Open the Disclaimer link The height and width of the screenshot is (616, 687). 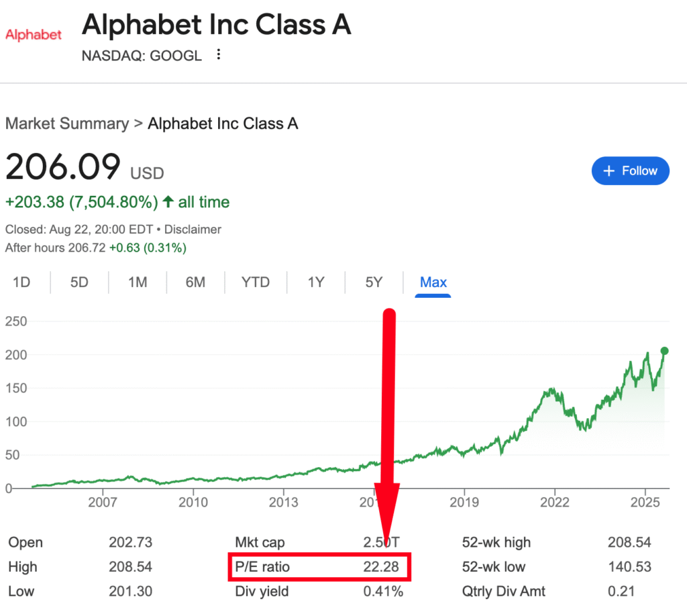[x=195, y=229]
